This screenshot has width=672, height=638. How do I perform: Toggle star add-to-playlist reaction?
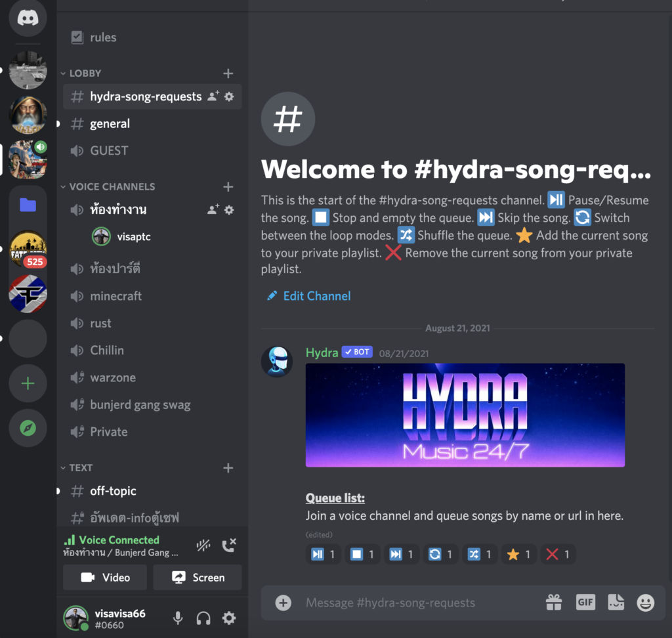[x=519, y=555]
